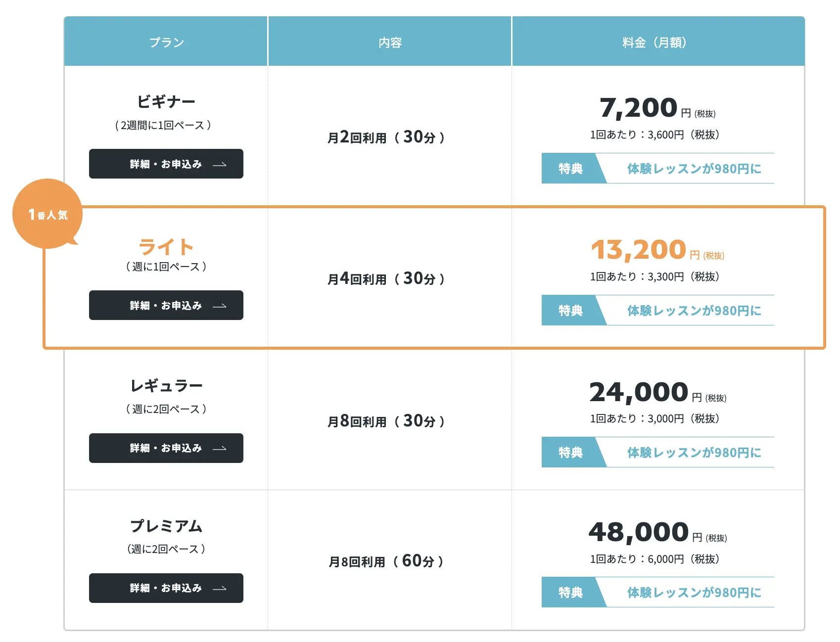Image resolution: width=840 pixels, height=642 pixels.
Task: Select the プラン column header
Action: [x=166, y=42]
